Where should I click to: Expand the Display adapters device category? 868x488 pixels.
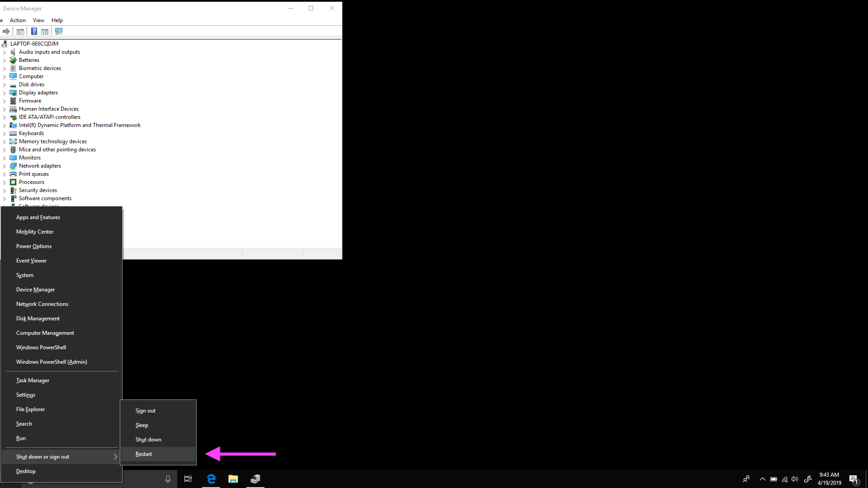5,92
